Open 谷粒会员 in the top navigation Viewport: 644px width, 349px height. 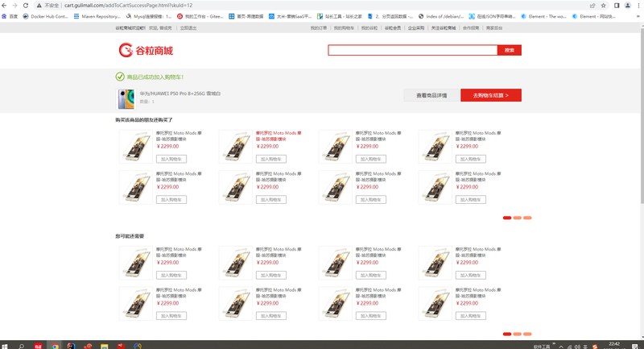393,28
